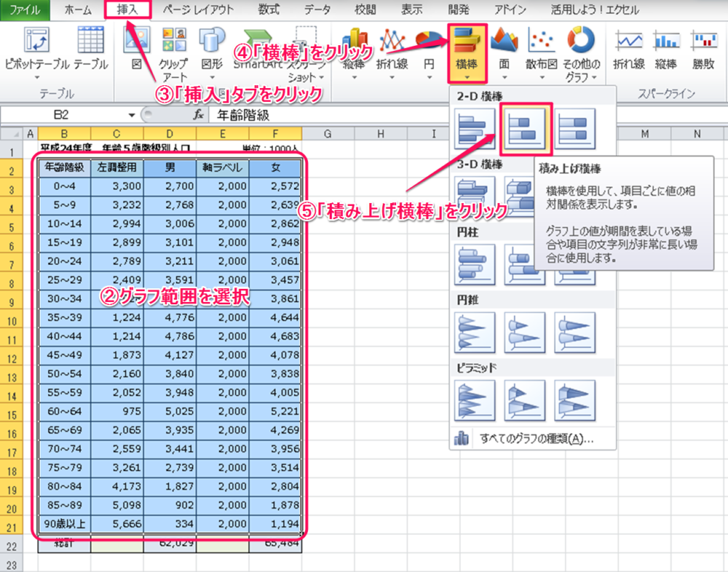The height and width of the screenshot is (572, 728).
Task: Click the 散布図 scatter chart icon
Action: coord(540,44)
